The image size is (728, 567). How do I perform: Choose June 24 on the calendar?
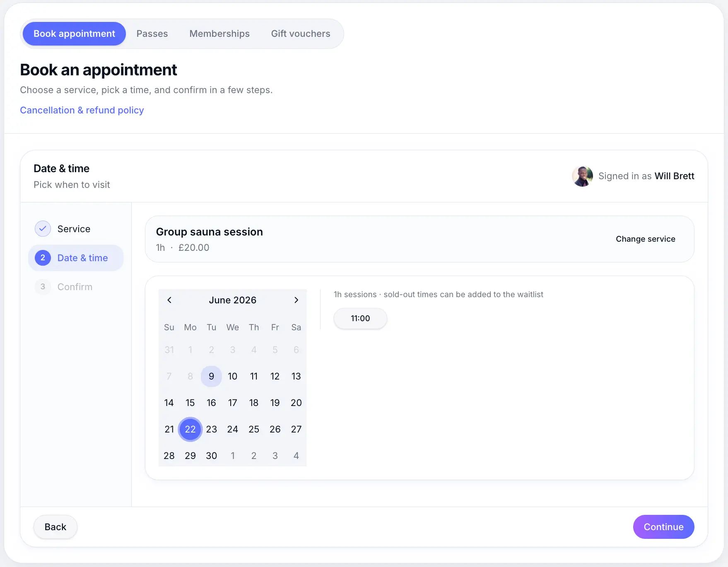[233, 429]
